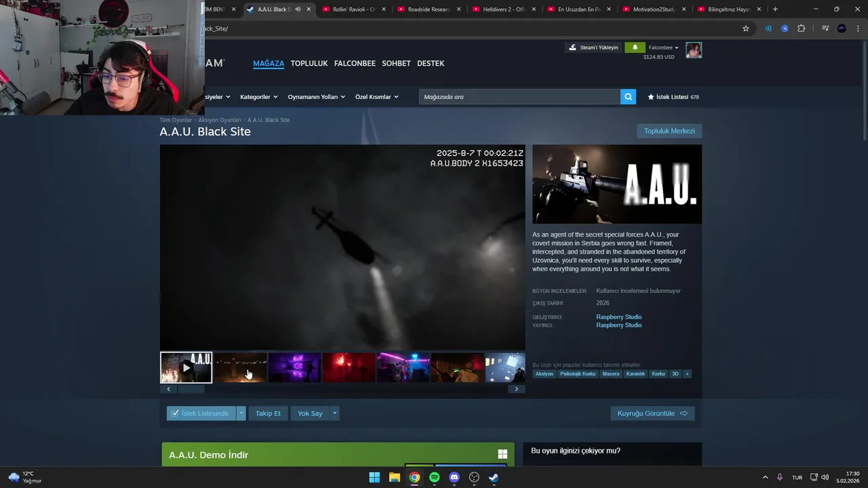Open the Chrome extensions puzzle icon
The height and width of the screenshot is (488, 868).
click(802, 28)
